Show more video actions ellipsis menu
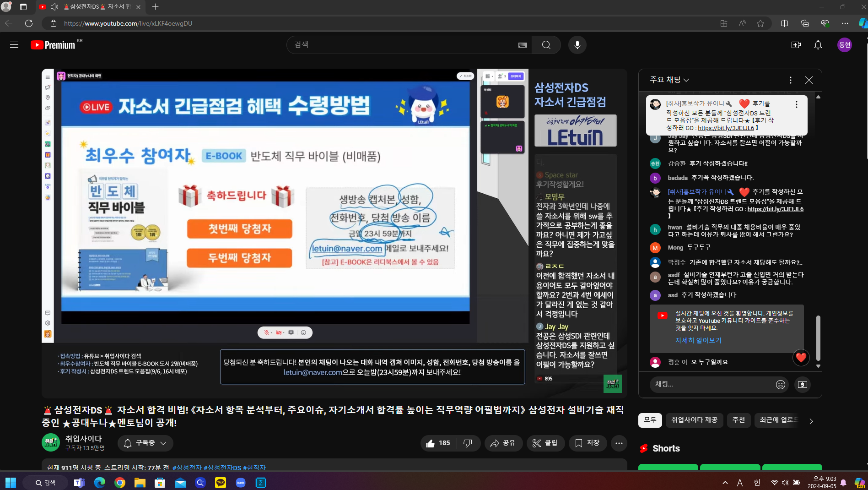This screenshot has width=868, height=490. tap(619, 443)
